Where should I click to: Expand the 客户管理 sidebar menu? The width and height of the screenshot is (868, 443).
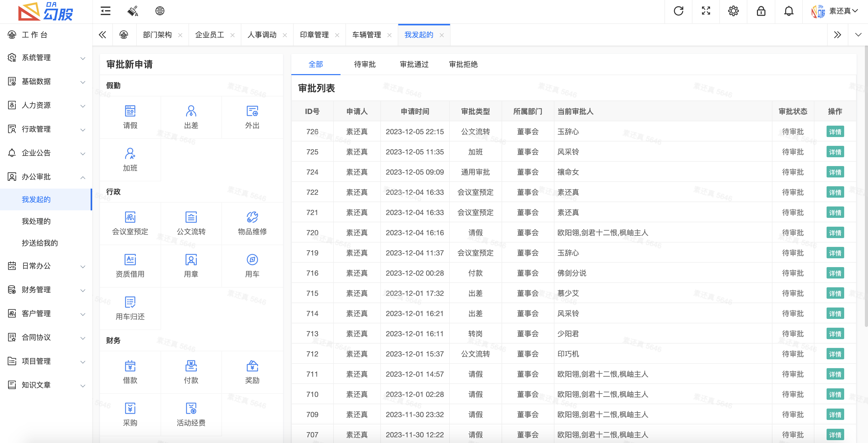[x=46, y=313]
